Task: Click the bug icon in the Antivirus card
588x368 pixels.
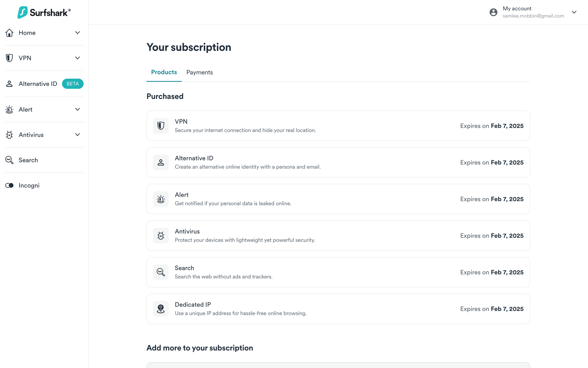Action: [x=161, y=236]
